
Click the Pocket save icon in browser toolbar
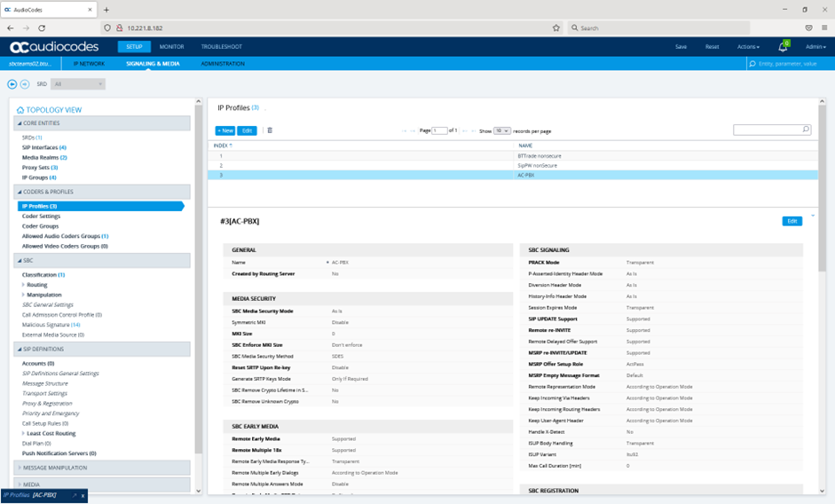pos(809,28)
